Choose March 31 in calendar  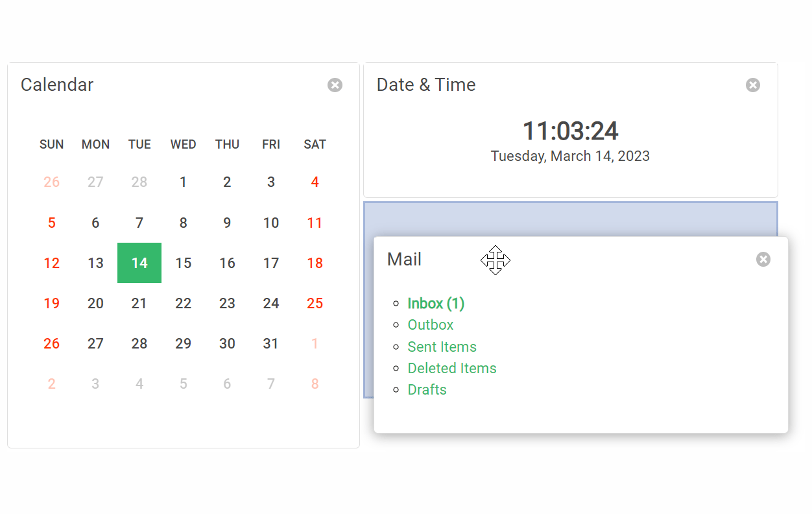click(x=271, y=343)
